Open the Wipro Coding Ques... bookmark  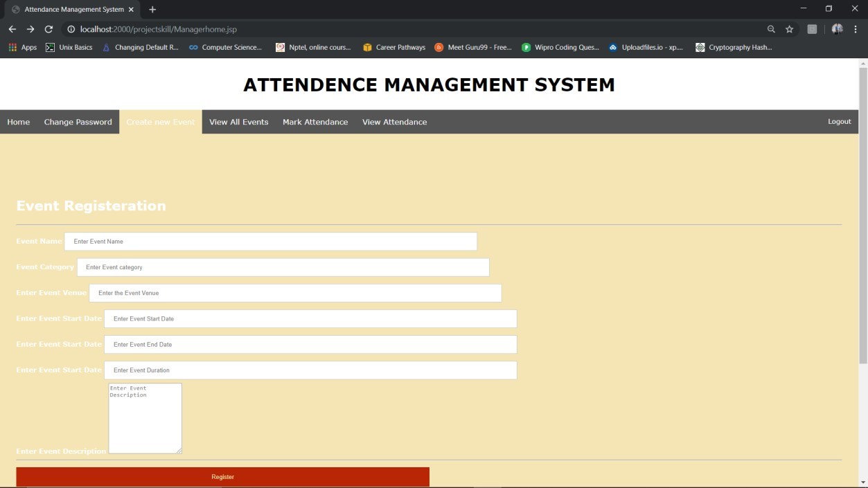(560, 48)
